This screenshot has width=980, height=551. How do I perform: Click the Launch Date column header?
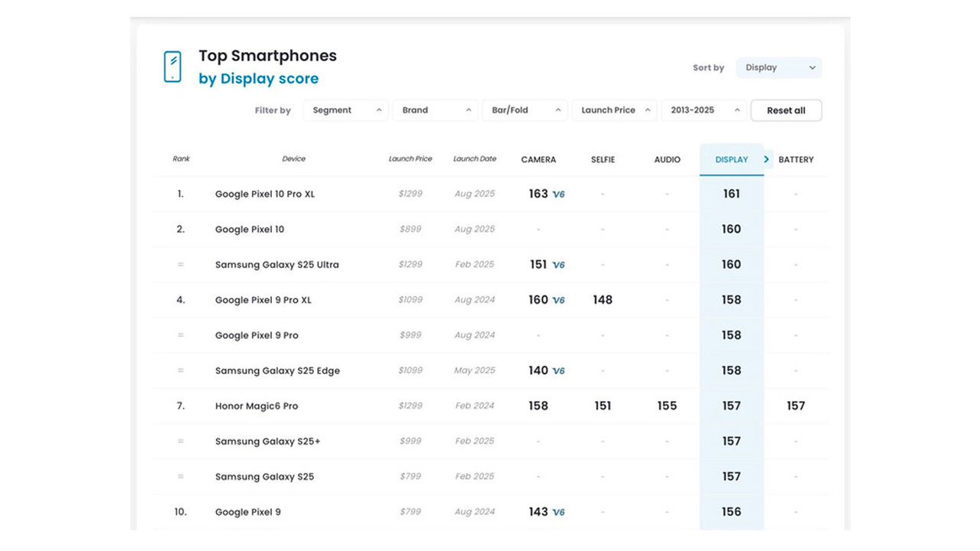pos(475,159)
